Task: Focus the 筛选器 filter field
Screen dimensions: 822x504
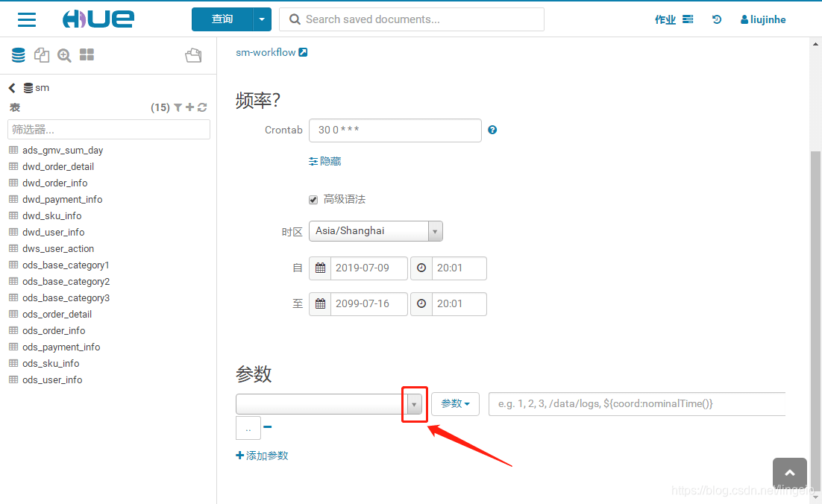Action: tap(109, 130)
